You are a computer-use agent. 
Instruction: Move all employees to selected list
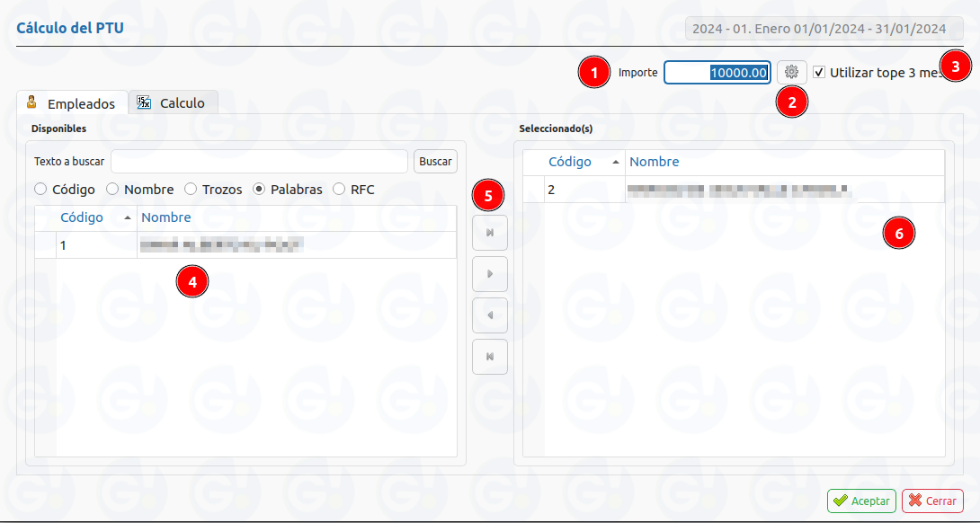pos(490,233)
